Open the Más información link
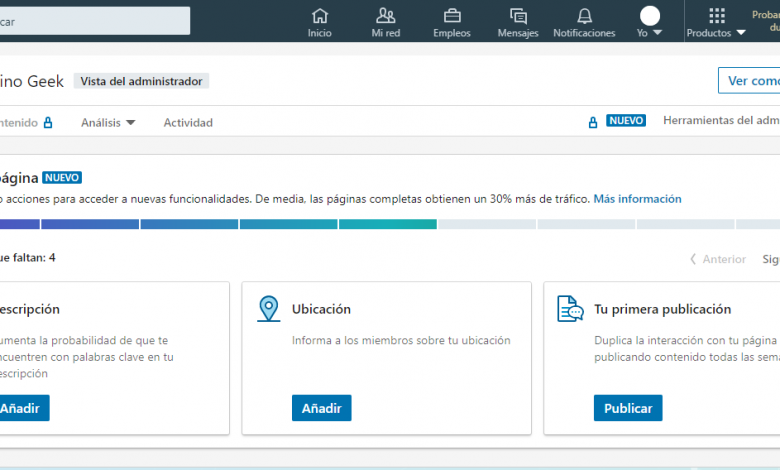 click(637, 199)
